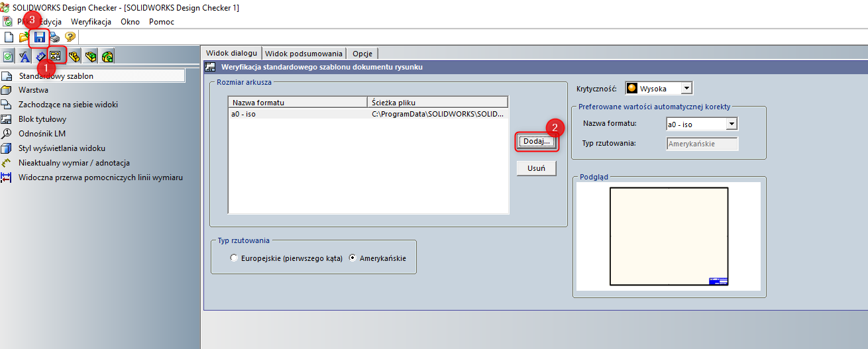Image resolution: width=868 pixels, height=349 pixels.
Task: Switch to the Opcje tab
Action: pos(362,54)
